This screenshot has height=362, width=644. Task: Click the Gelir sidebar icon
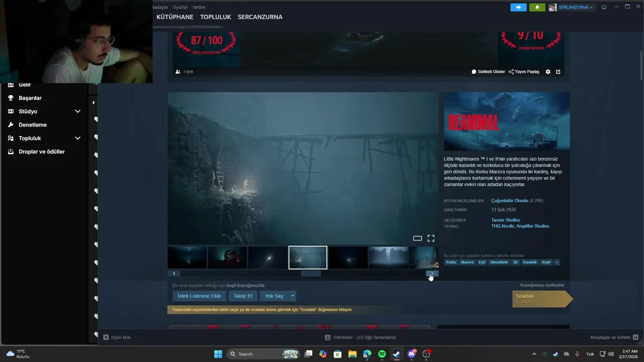(11, 84)
